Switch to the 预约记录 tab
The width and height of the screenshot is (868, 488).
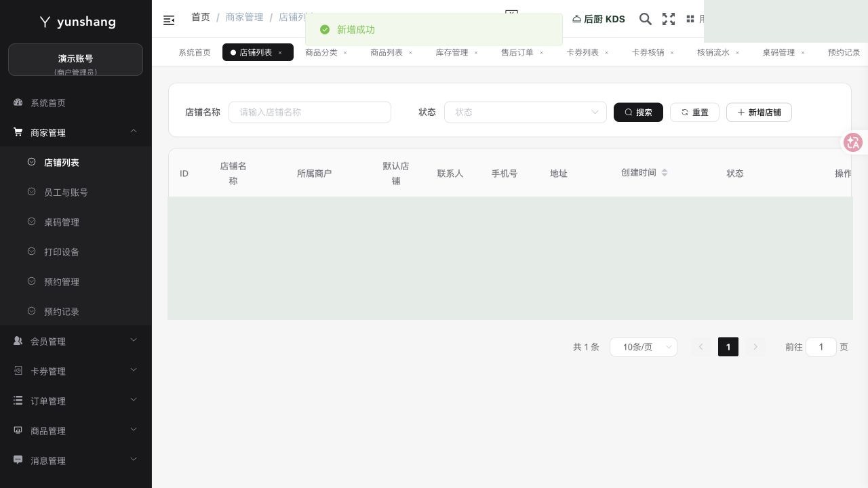tap(844, 52)
